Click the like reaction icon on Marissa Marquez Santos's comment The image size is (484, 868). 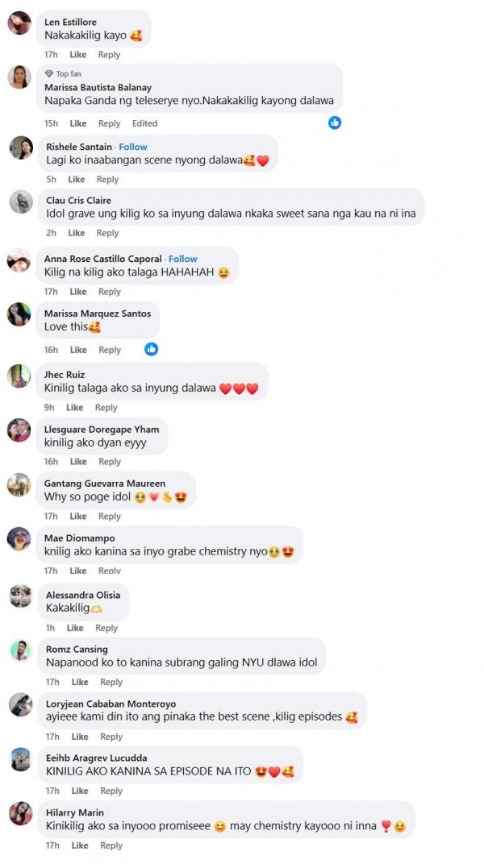pos(151,349)
